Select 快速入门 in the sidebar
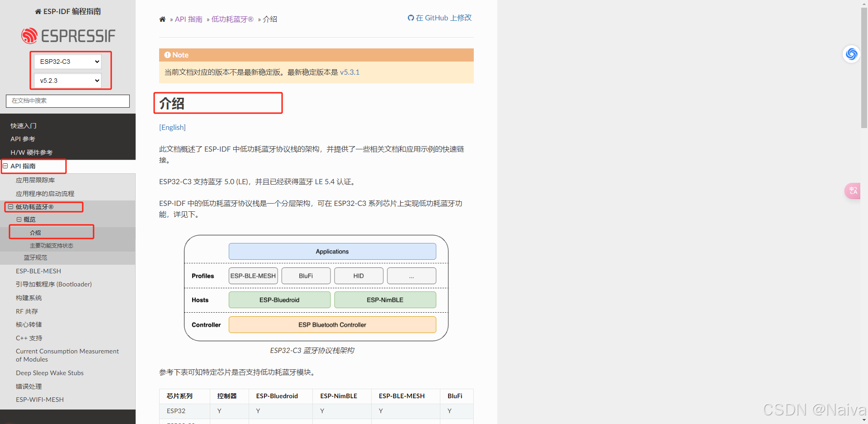The height and width of the screenshot is (424, 868). tap(24, 125)
